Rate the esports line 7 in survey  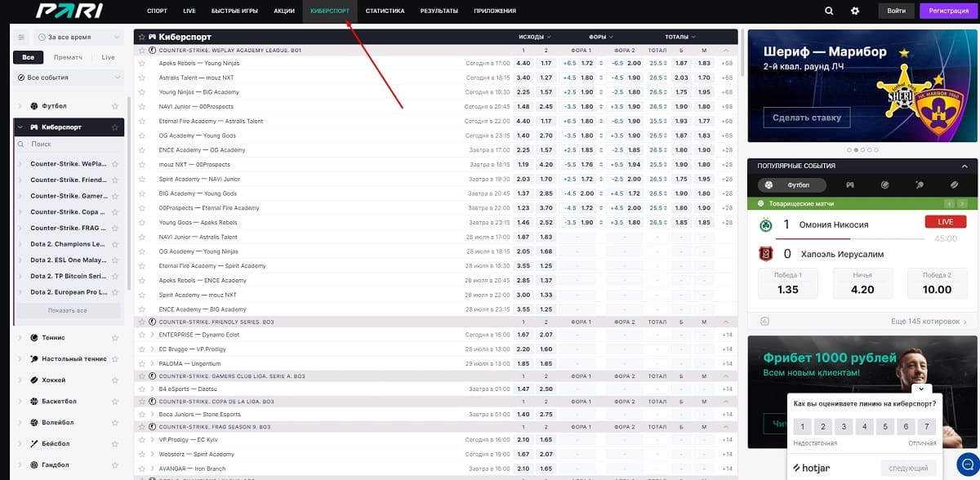coord(925,427)
